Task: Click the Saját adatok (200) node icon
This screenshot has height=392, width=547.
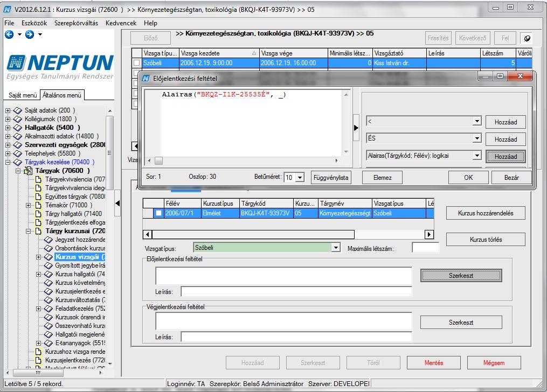Action: click(18, 110)
